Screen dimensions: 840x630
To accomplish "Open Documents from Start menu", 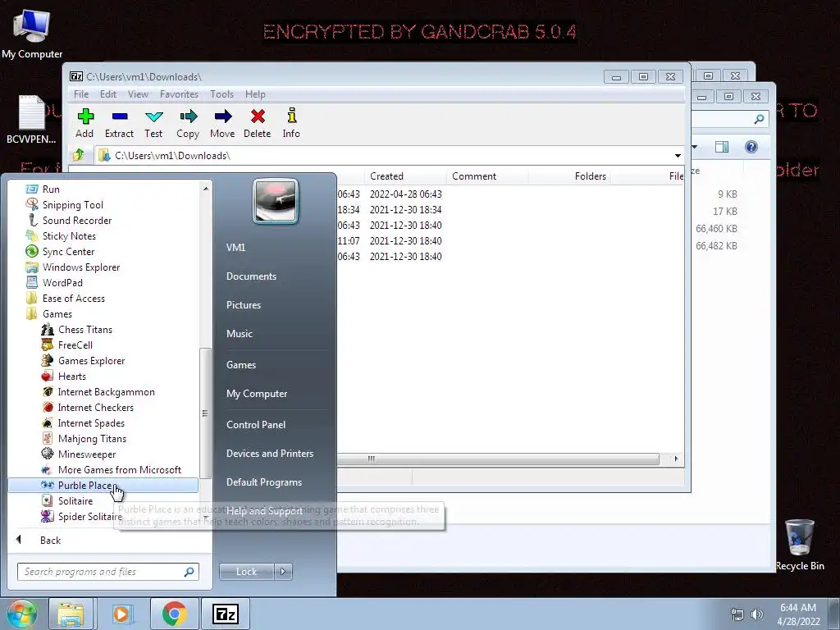I will (251, 276).
